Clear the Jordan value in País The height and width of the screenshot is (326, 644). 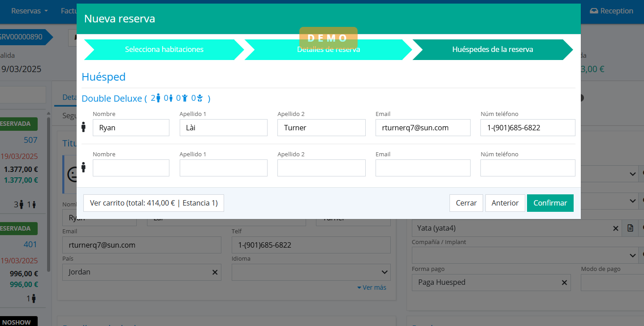(215, 272)
